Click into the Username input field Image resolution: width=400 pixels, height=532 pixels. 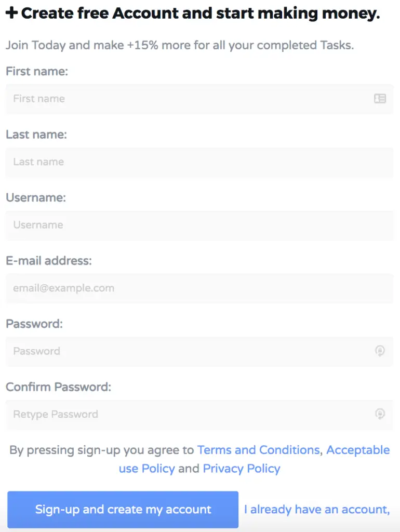pyautogui.click(x=199, y=225)
